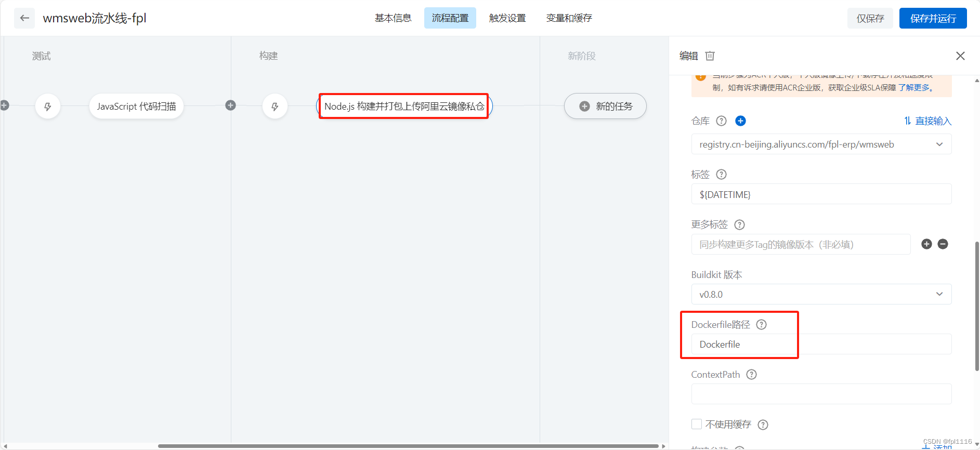Image resolution: width=980 pixels, height=450 pixels.
Task: Add 新的任务 in the new stage
Action: click(x=605, y=107)
